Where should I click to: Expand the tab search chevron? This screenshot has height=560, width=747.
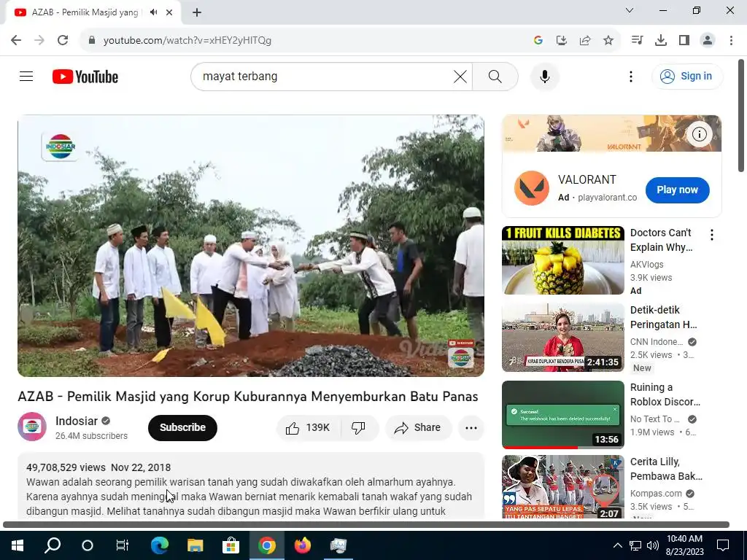pos(630,10)
